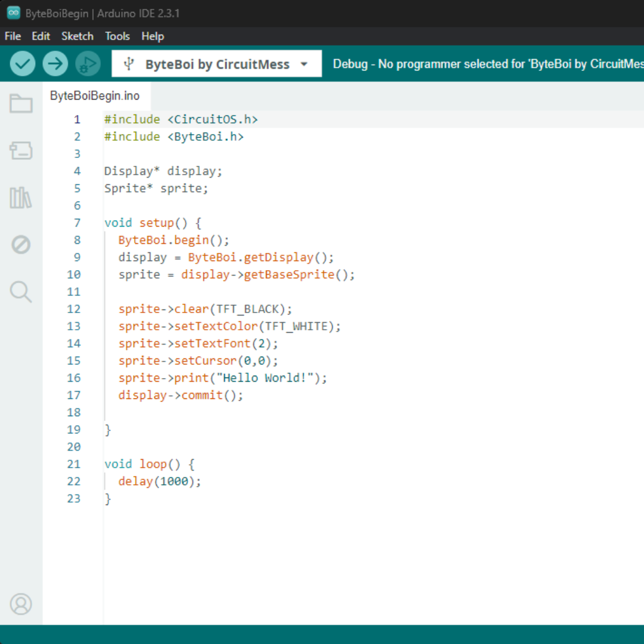The height and width of the screenshot is (644, 644).
Task: Upload sketch with the arrow button
Action: [x=55, y=64]
